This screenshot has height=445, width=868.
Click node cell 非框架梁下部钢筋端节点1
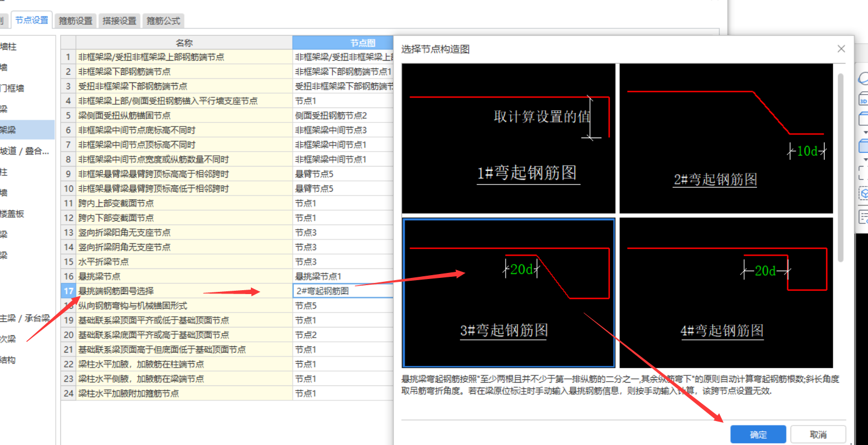[343, 71]
